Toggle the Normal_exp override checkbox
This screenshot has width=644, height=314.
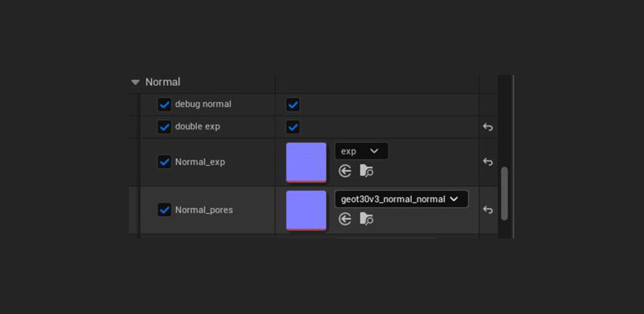[164, 162]
